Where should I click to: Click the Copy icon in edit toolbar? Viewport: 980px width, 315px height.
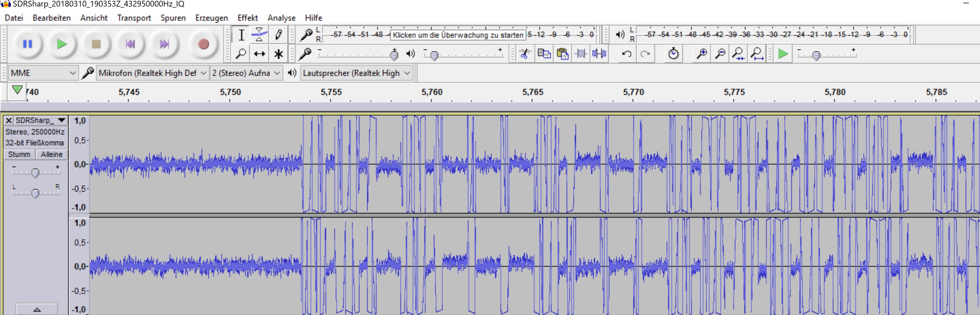click(x=544, y=54)
